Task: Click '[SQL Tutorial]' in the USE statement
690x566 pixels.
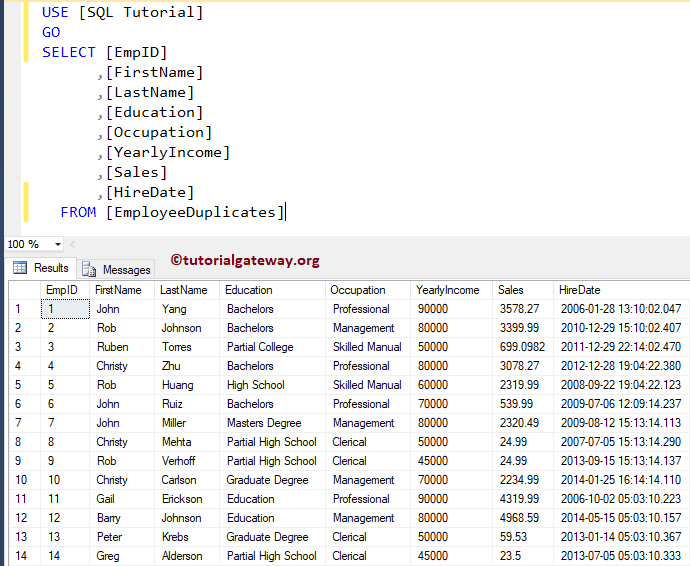Action: (141, 12)
